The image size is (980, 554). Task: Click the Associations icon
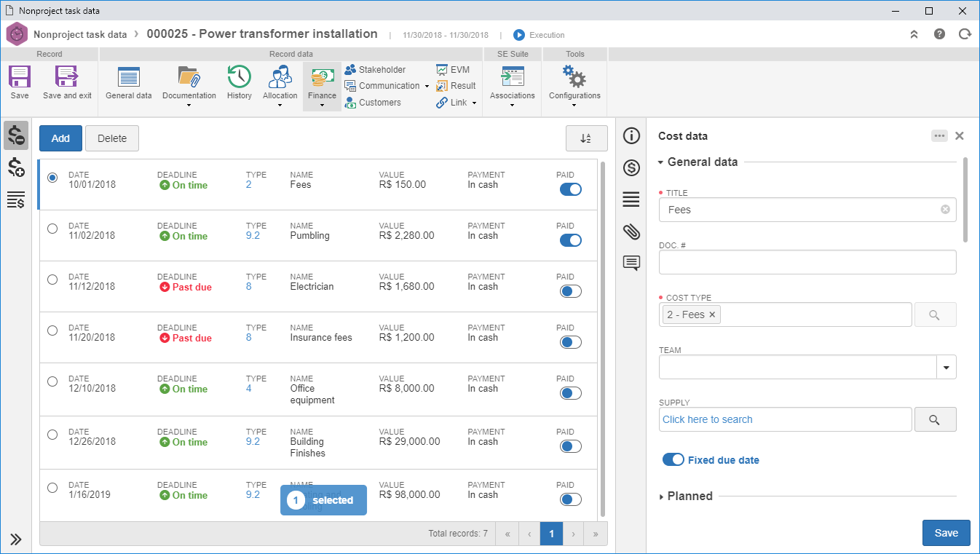(513, 76)
